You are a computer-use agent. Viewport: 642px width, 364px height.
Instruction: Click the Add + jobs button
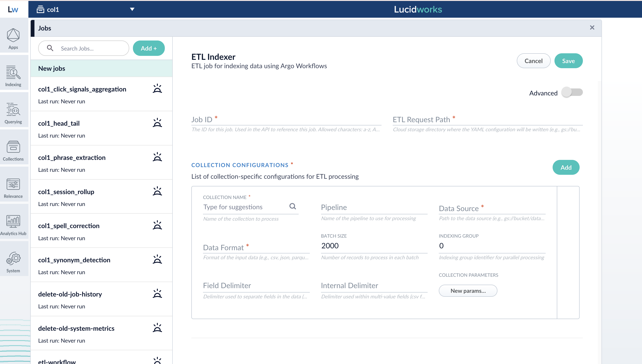[149, 48]
